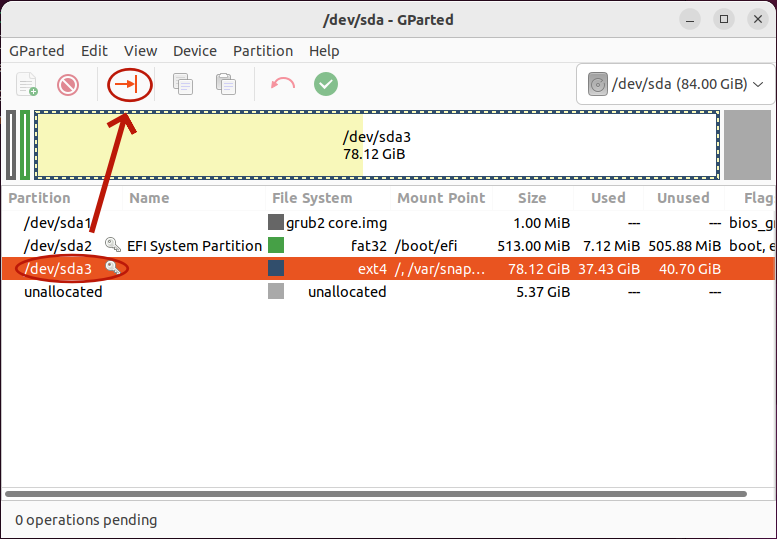Maximize the GParted window
Viewport: 777px width, 539px height.
[724, 20]
